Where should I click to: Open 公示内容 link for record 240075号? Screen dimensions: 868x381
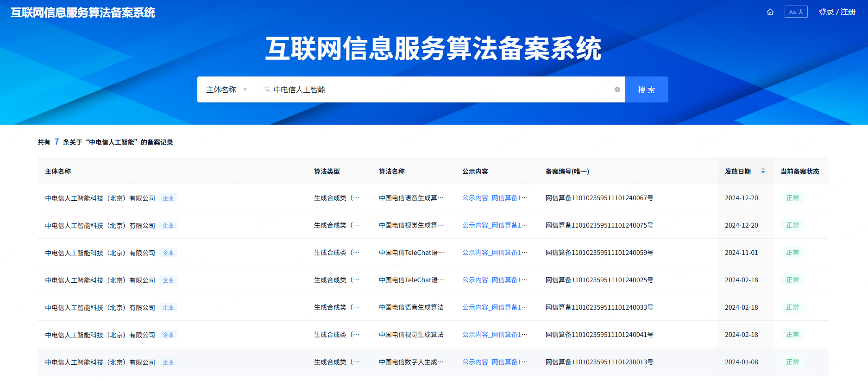pos(495,225)
